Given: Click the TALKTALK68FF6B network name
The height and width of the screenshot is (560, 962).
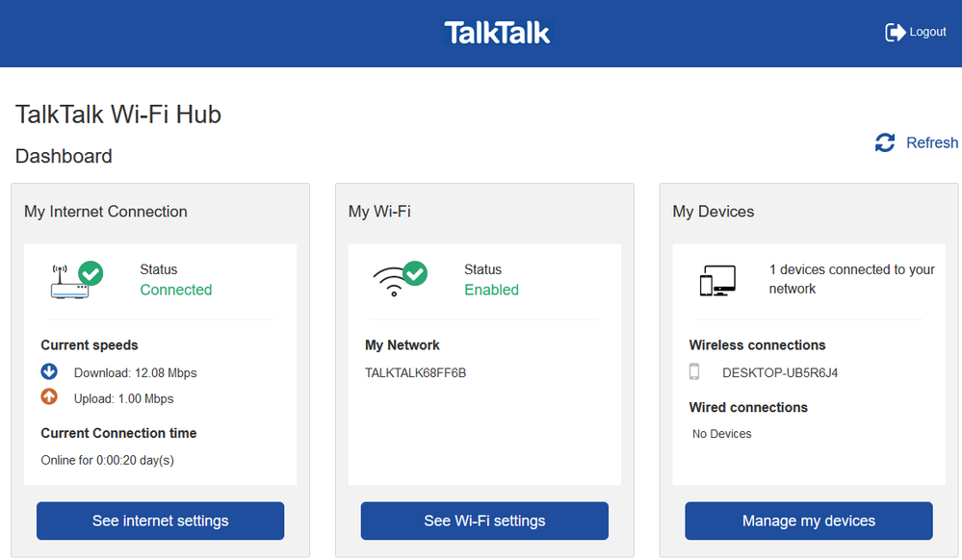Looking at the screenshot, I should coord(415,373).
